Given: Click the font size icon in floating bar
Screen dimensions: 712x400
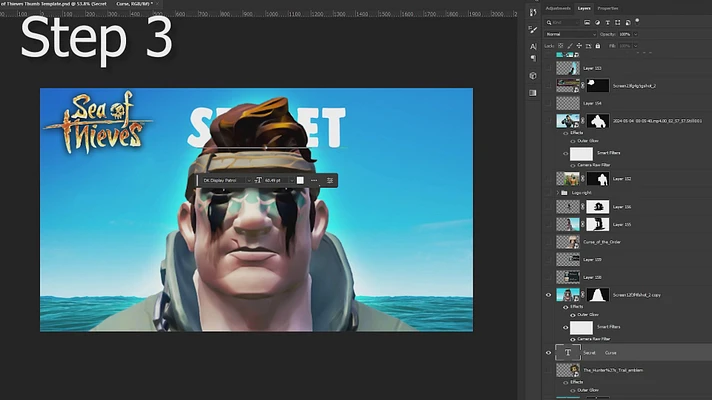Looking at the screenshot, I should [258, 180].
